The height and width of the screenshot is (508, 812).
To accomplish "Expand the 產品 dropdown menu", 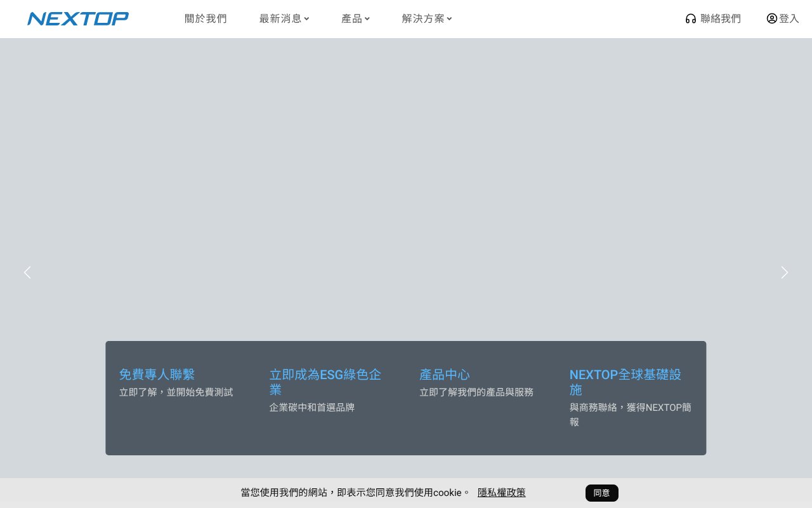I will [x=356, y=18].
